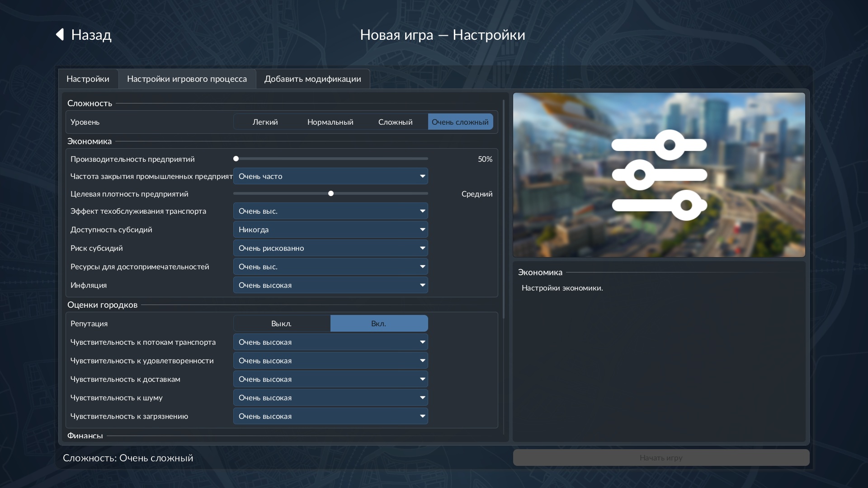Open the Частота закрытия промышленных предприятий dropdown
The height and width of the screenshot is (488, 868).
330,176
